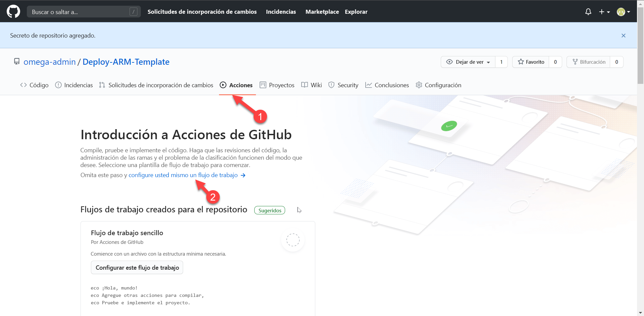Click the vertical scrollbar thumb
This screenshot has height=316, width=644.
[640, 45]
